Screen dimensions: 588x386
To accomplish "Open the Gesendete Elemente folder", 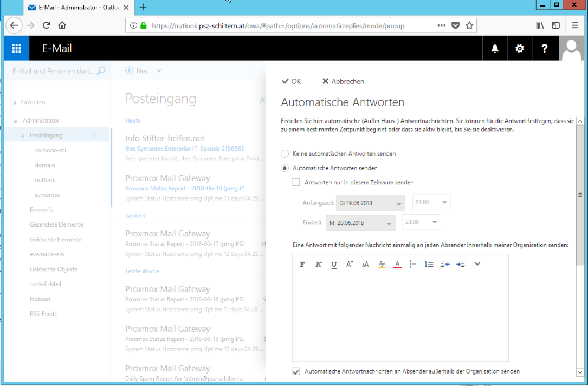I will (x=56, y=224).
